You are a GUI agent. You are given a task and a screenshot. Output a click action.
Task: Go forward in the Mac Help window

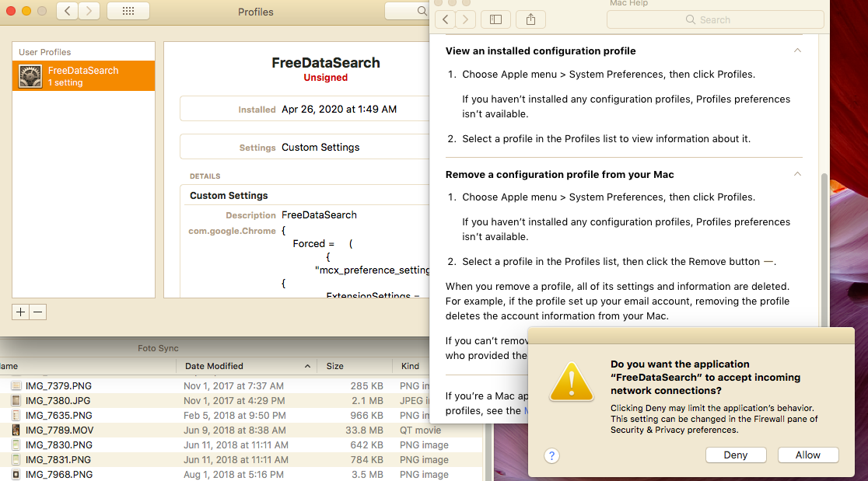point(466,19)
